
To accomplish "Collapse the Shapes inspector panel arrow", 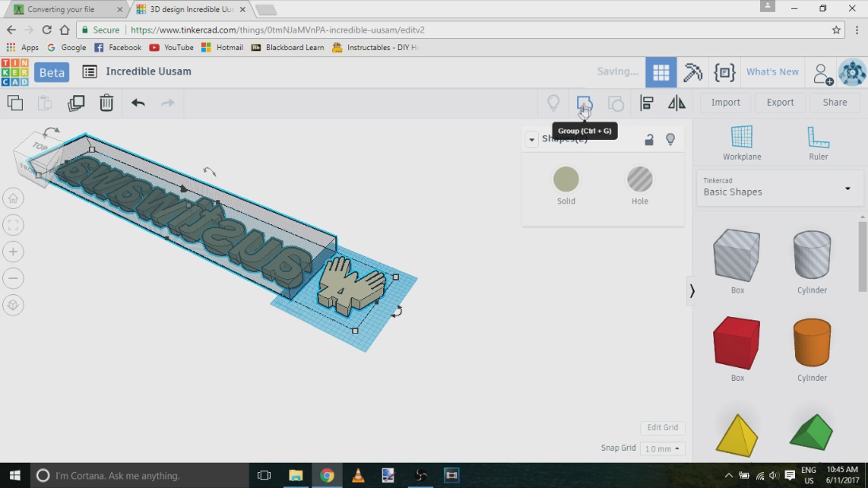I will (x=532, y=139).
